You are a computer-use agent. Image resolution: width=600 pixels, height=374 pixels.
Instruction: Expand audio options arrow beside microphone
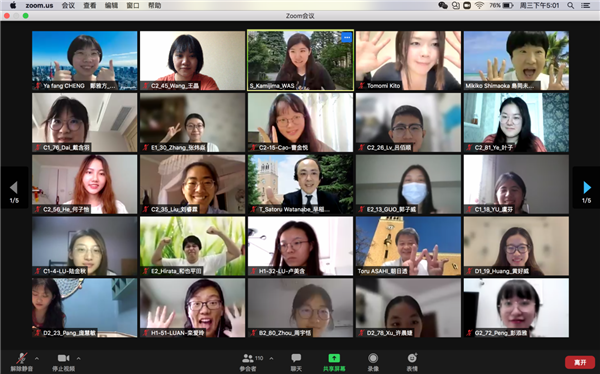pos(37,358)
